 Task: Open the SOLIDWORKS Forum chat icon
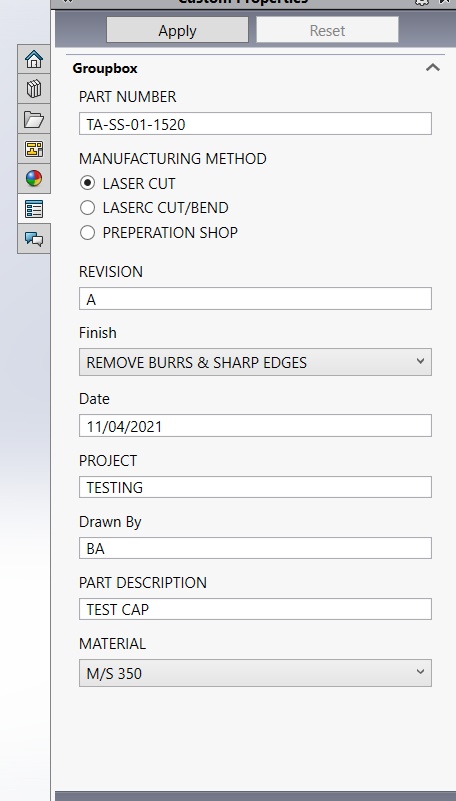pos(34,239)
